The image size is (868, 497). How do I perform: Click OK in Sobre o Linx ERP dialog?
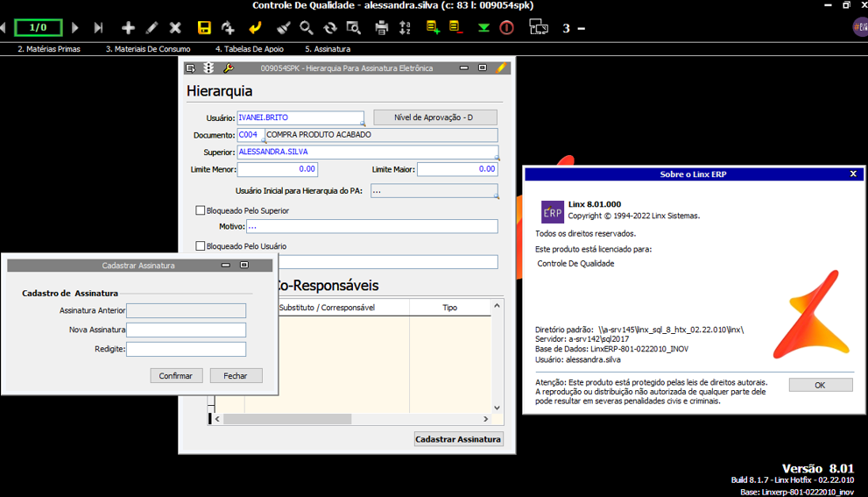point(820,385)
